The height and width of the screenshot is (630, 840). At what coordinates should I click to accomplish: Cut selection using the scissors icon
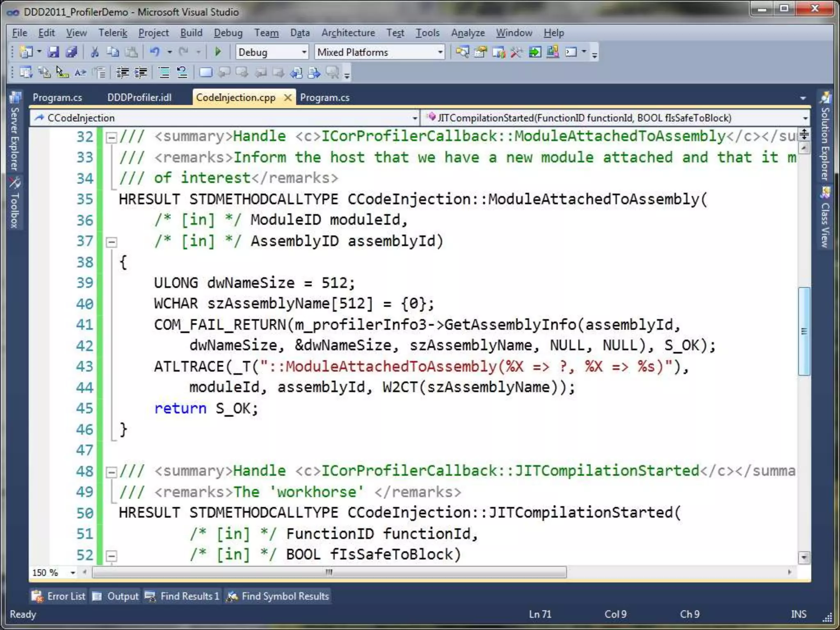tap(95, 52)
